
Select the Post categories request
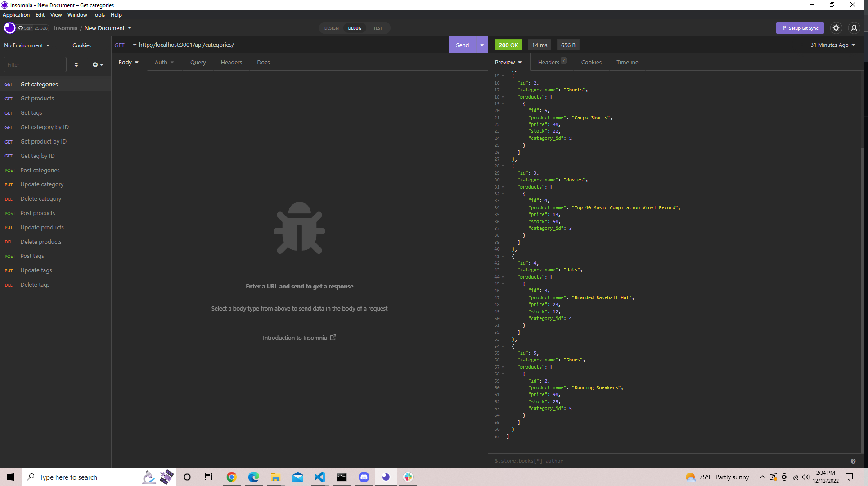pos(55,170)
